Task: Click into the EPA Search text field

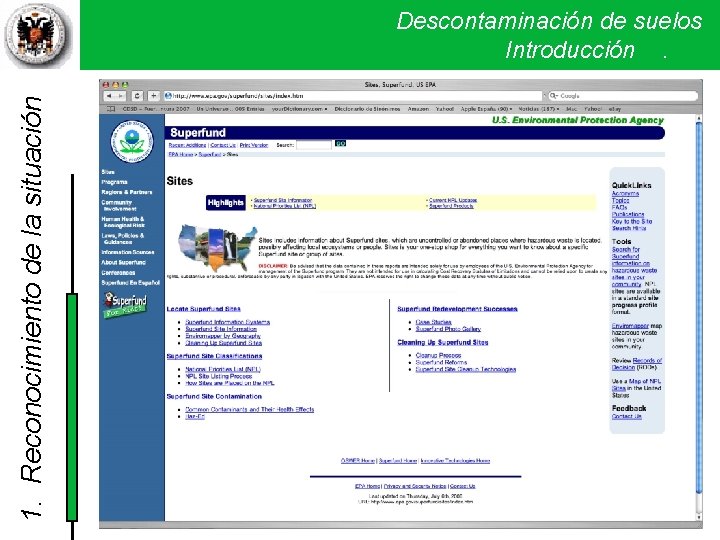Action: (314, 145)
